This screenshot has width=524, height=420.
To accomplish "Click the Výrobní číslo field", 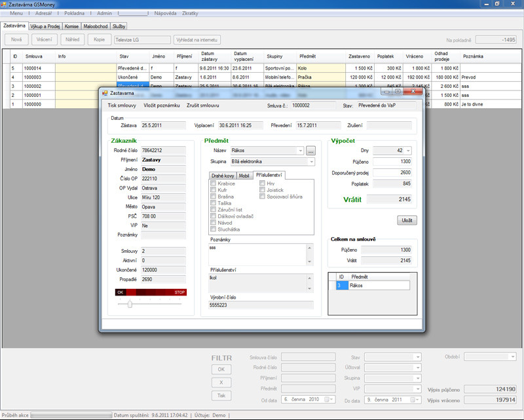I will (261, 305).
